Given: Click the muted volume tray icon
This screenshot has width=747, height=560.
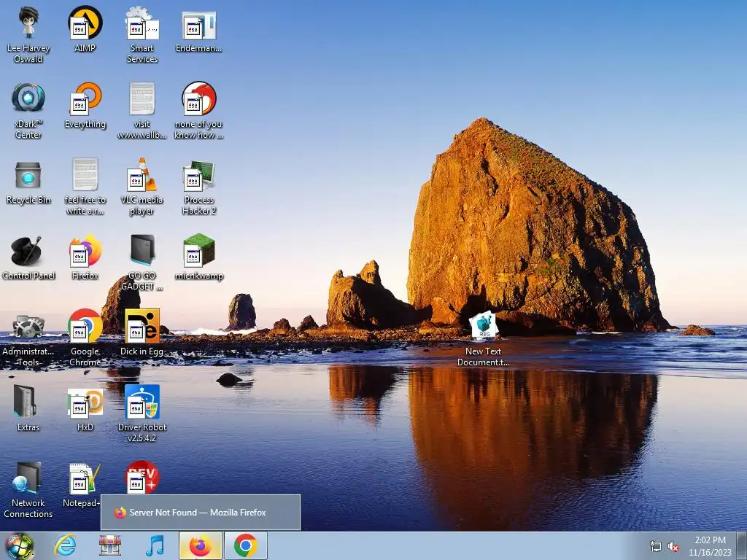Looking at the screenshot, I should click(x=673, y=547).
